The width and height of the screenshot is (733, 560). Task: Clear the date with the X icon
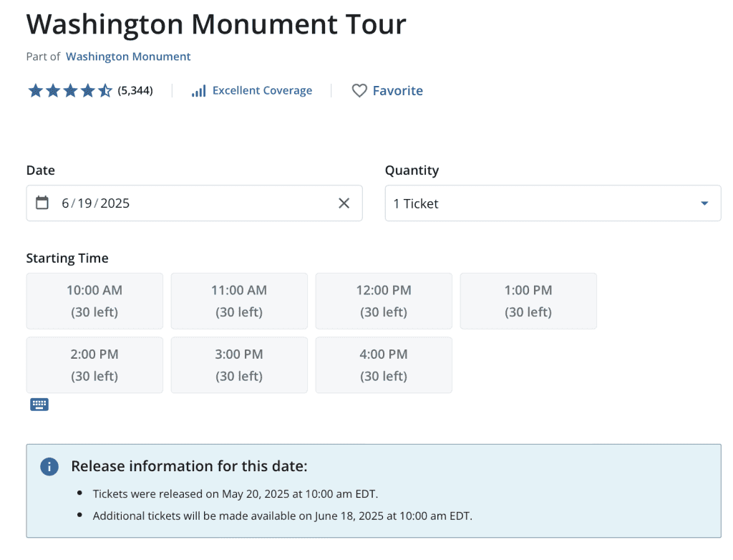click(344, 203)
